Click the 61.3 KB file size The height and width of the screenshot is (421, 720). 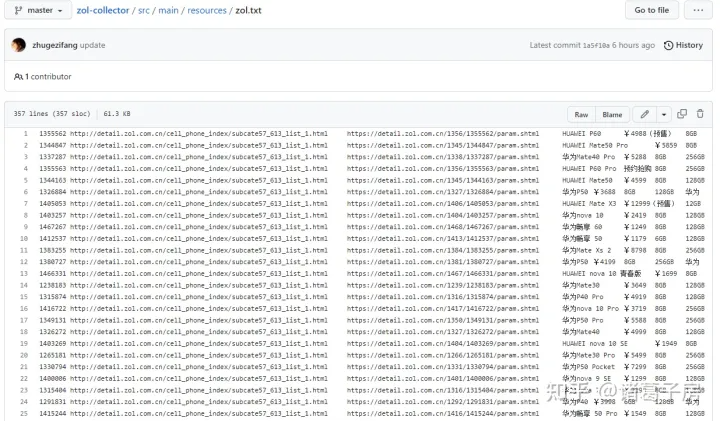[x=117, y=113]
